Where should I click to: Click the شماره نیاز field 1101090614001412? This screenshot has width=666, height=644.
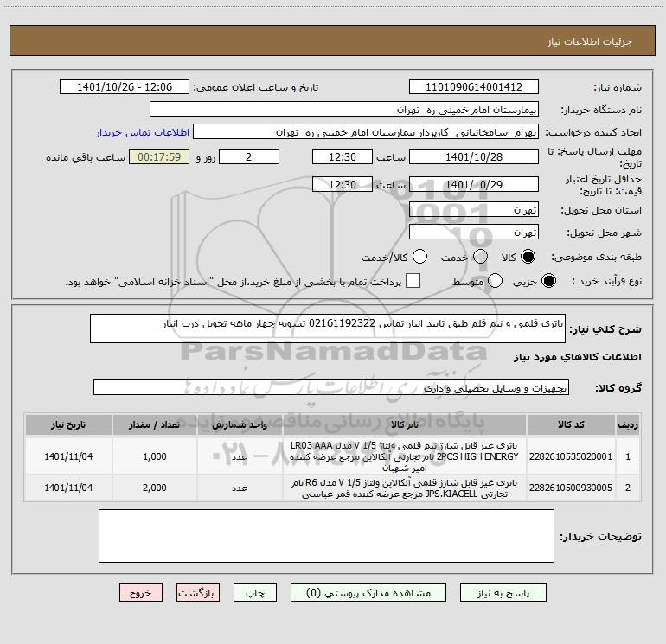[x=474, y=86]
